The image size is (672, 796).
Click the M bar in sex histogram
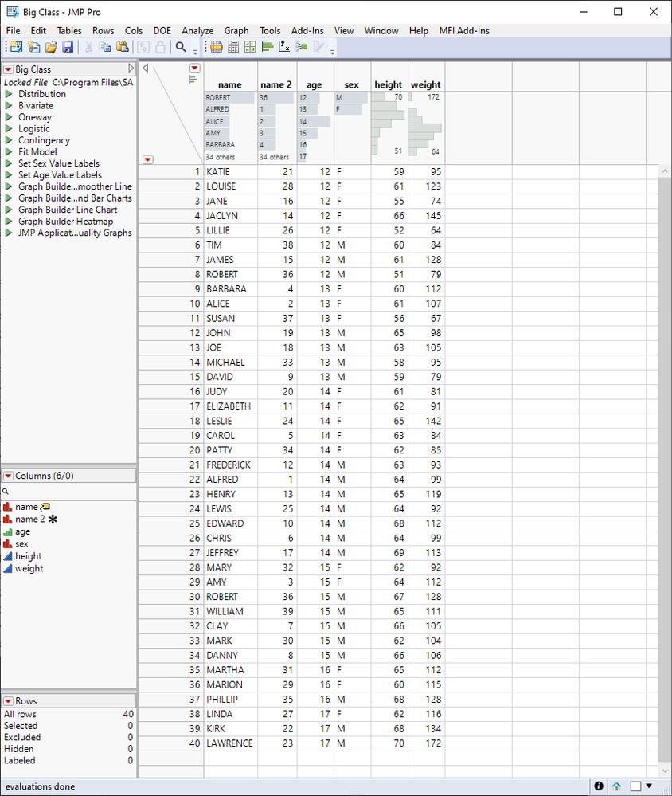351,97
